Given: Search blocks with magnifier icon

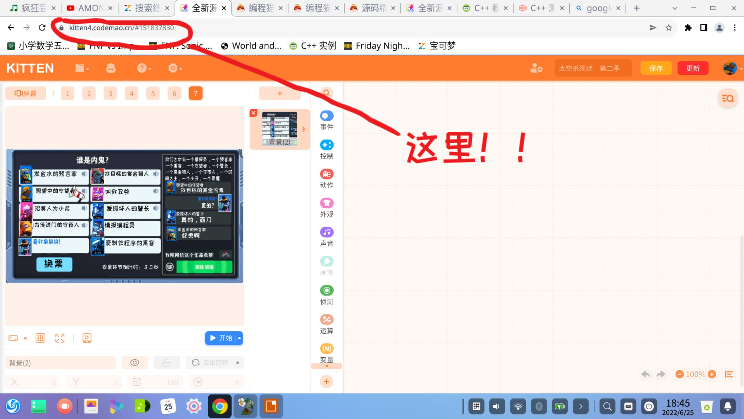Looking at the screenshot, I should [326, 93].
